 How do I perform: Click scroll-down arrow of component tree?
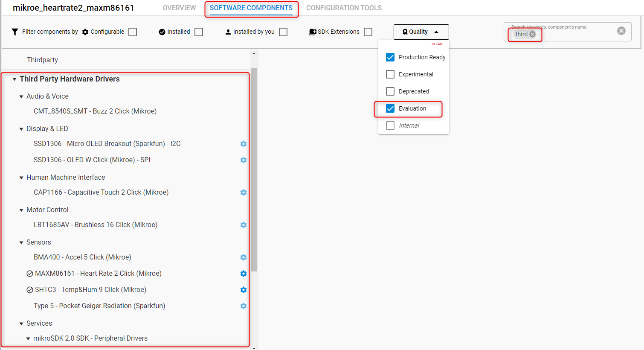tap(254, 348)
